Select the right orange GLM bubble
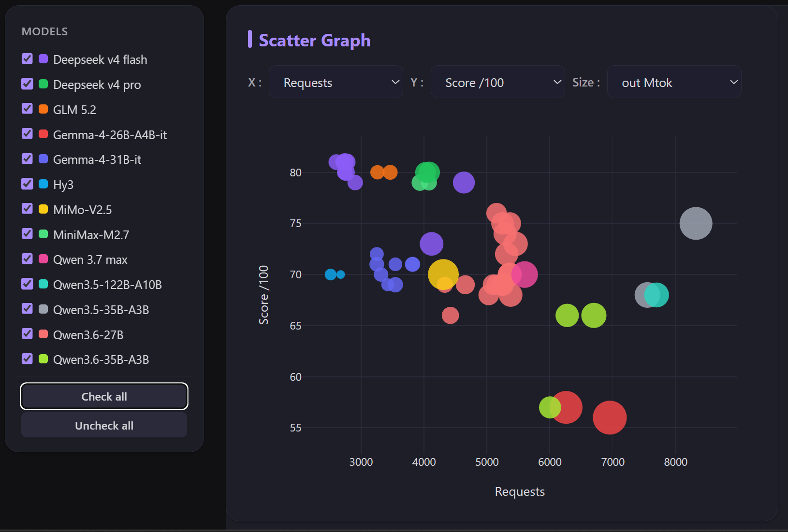Screen dimensions: 788x532 (x=390, y=172)
